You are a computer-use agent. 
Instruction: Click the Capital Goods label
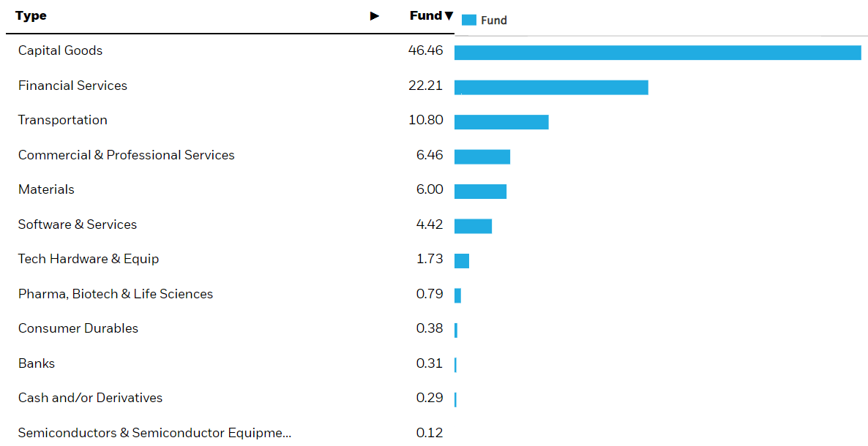coord(60,50)
